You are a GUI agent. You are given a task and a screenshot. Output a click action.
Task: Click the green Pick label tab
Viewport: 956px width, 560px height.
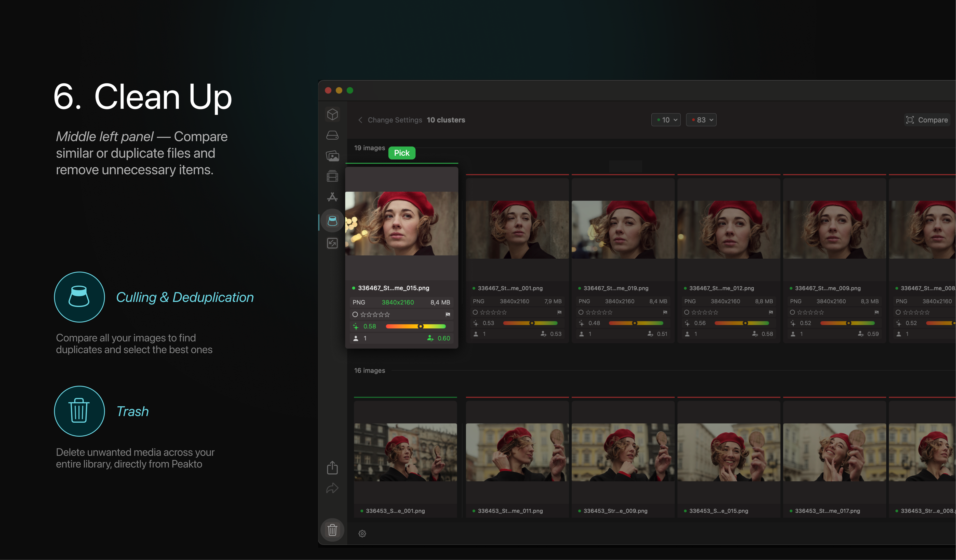401,153
